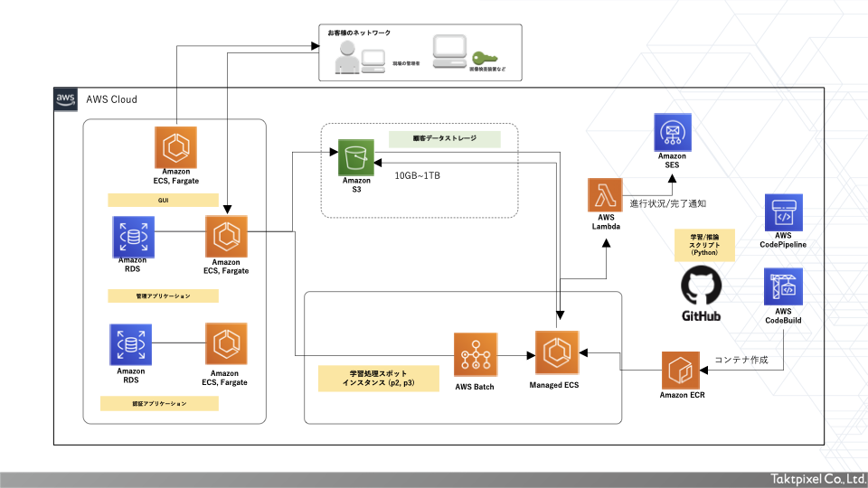This screenshot has width=868, height=488.
Task: Select the AWS CodePipeline icon
Action: (784, 212)
